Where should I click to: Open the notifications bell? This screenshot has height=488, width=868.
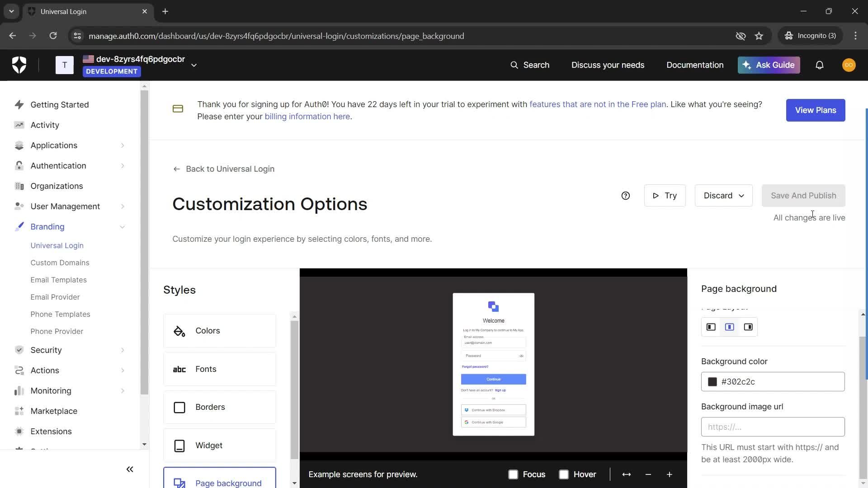(819, 65)
